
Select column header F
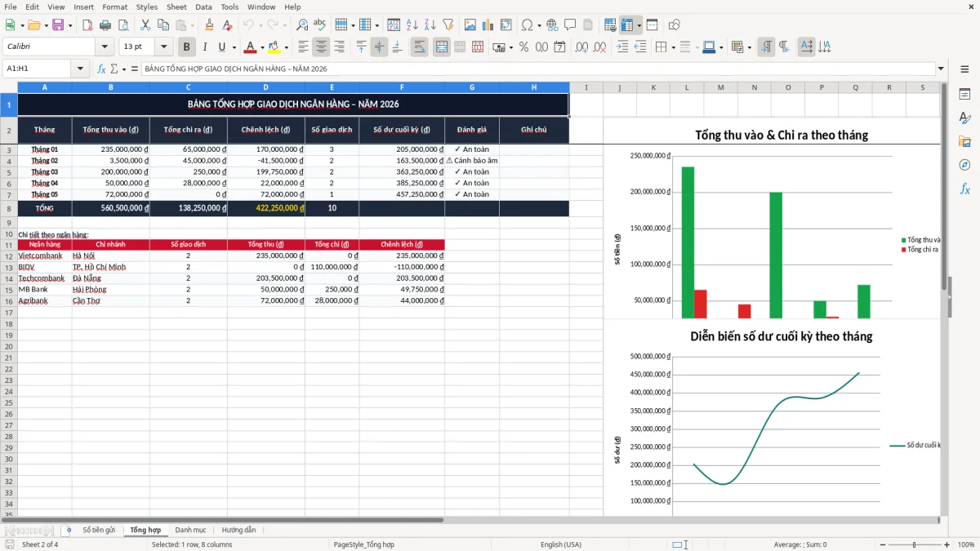pos(402,87)
